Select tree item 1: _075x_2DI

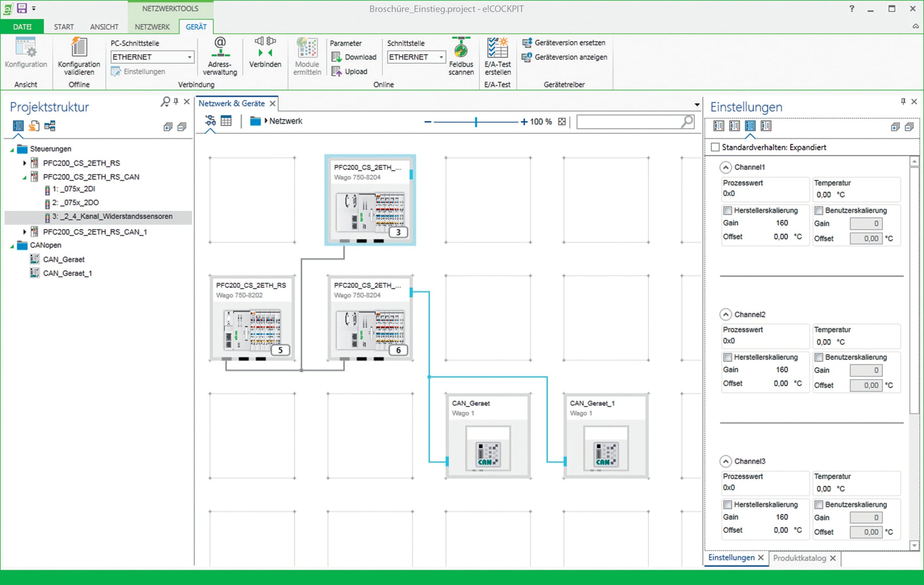coord(73,189)
